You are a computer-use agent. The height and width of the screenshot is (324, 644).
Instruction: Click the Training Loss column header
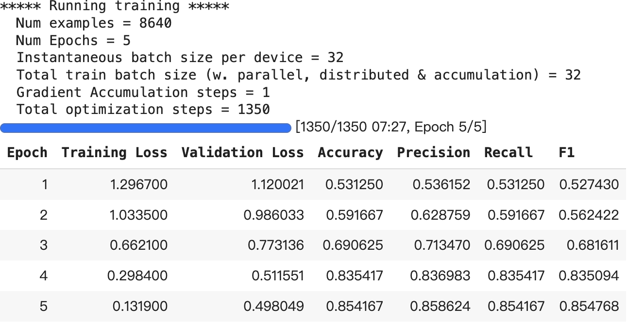pos(114,153)
